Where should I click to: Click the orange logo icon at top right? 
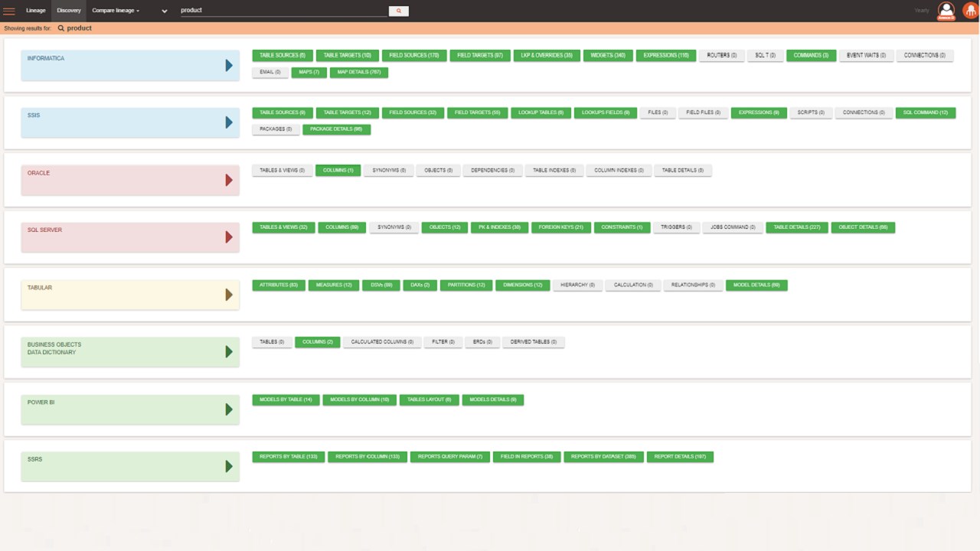970,11
